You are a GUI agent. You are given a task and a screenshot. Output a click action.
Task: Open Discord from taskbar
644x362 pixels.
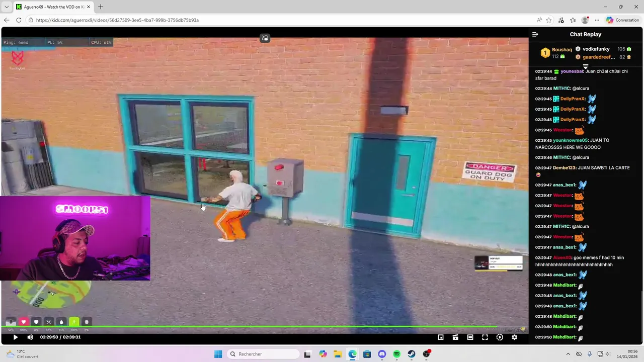pos(382,354)
